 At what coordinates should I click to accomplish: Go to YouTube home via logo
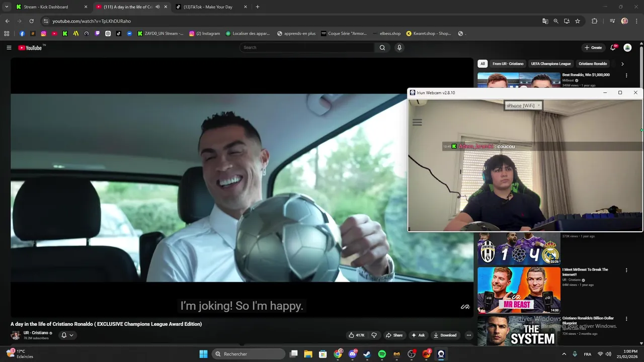click(x=30, y=48)
